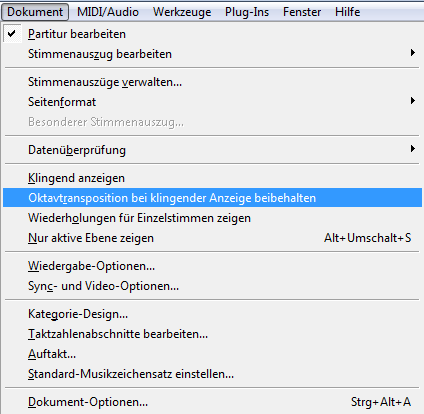Screen dimensions: 424x414
Task: Toggle the Partitur bearbeiten checkmark
Action: 12,34
